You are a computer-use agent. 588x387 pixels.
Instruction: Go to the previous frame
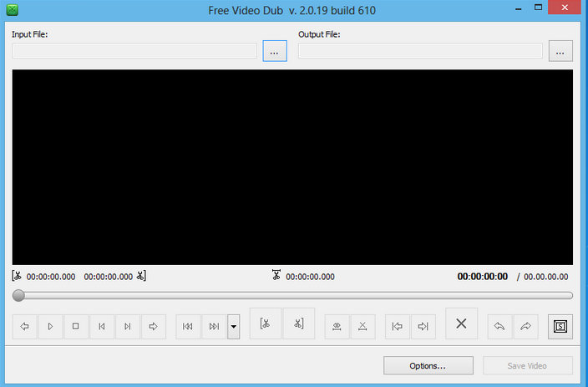[102, 327]
